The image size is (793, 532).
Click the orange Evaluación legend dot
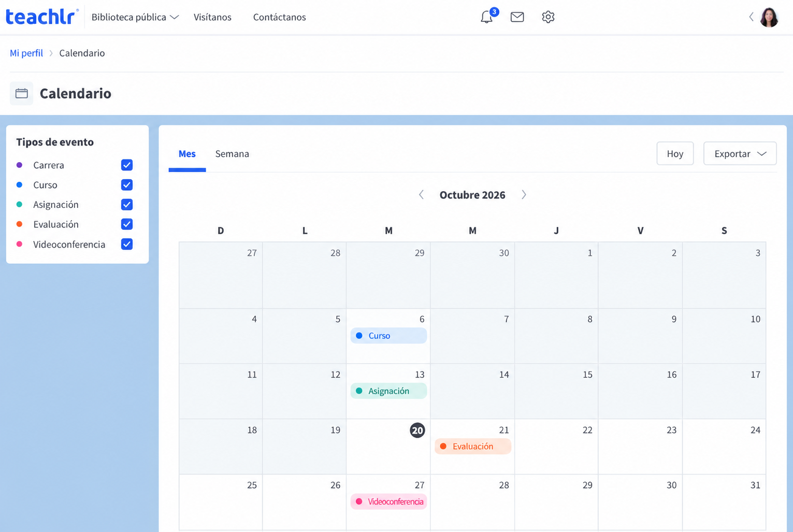pyautogui.click(x=19, y=224)
